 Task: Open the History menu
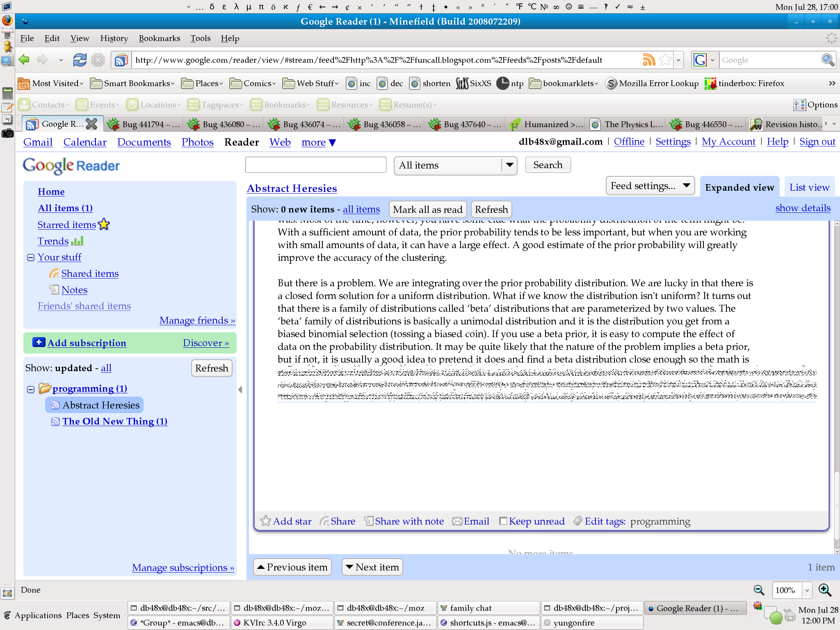coord(114,38)
